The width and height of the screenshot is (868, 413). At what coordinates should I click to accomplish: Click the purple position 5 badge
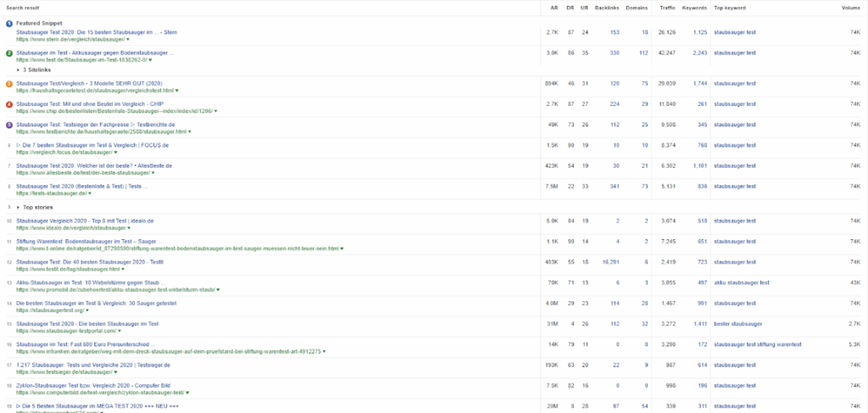(8, 125)
